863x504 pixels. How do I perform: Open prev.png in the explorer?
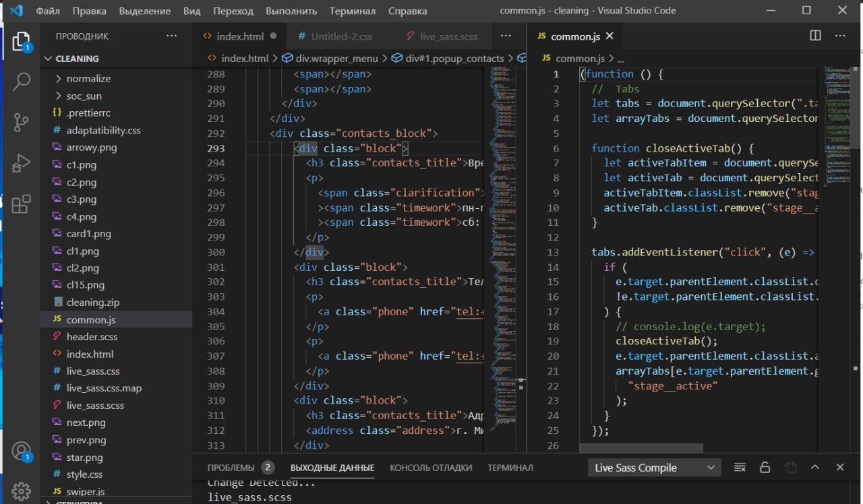point(116,439)
